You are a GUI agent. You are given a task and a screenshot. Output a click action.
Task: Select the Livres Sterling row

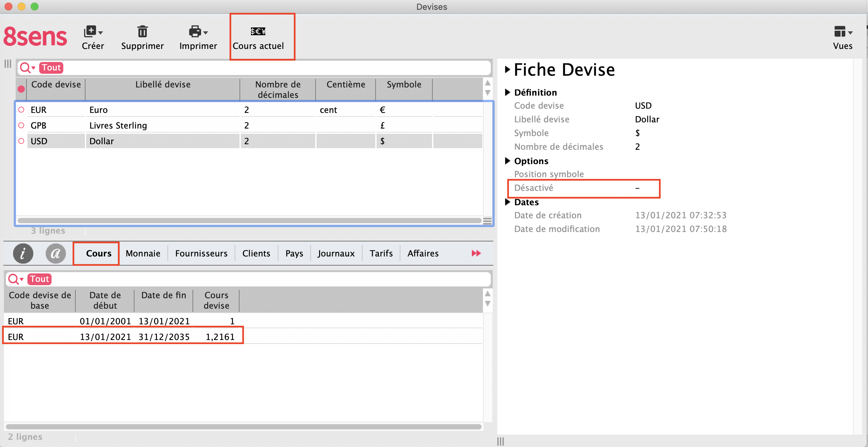click(250, 125)
